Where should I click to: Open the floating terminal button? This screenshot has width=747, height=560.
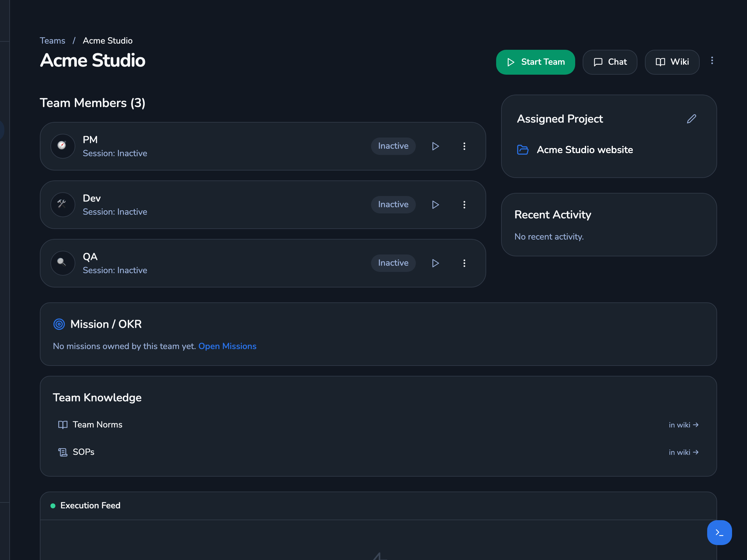[x=719, y=532]
